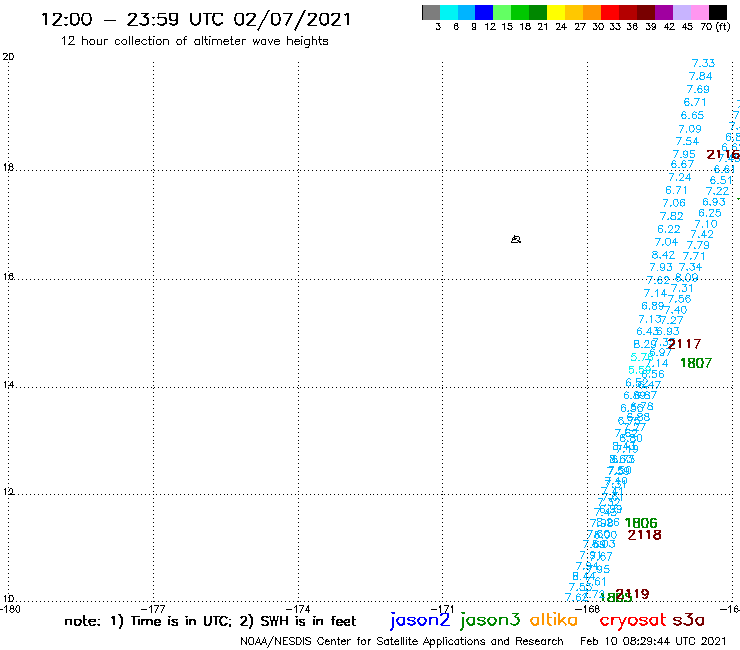Image resolution: width=740 pixels, height=650 pixels.
Task: Click the green time label 1806
Action: [641, 523]
